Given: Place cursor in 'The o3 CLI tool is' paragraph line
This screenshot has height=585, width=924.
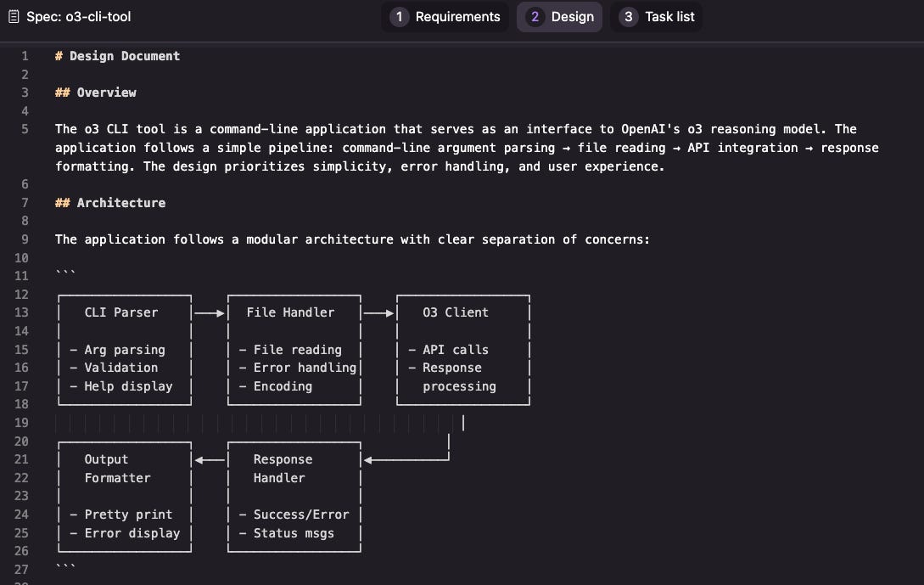Looking at the screenshot, I should click(456, 129).
